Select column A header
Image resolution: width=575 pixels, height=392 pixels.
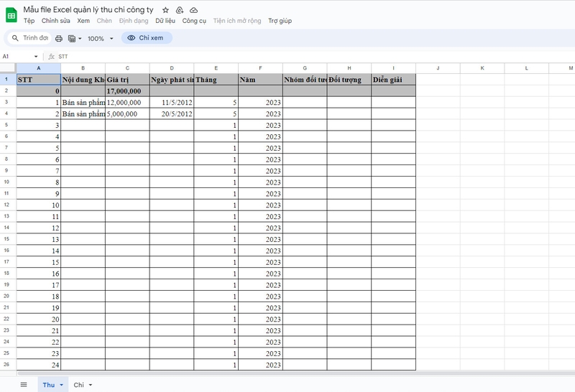(39, 68)
